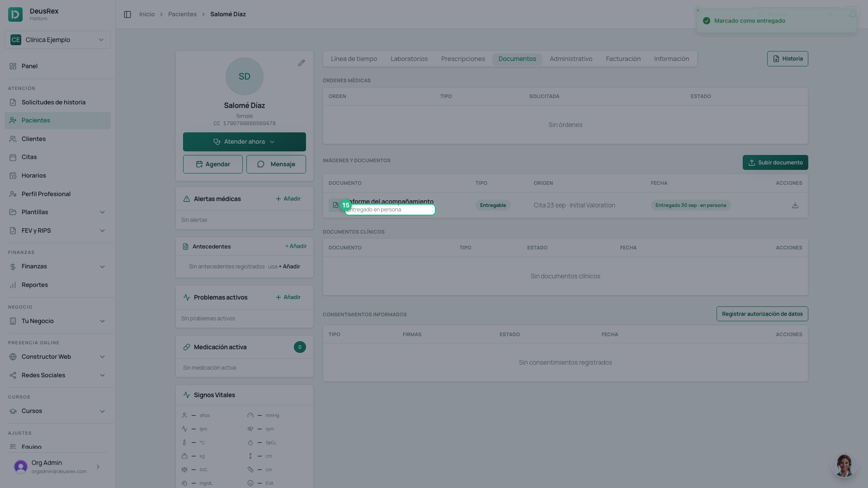Screen dimensions: 868x488
Task: Download the Informe del acompañamiento document
Action: click(795, 205)
